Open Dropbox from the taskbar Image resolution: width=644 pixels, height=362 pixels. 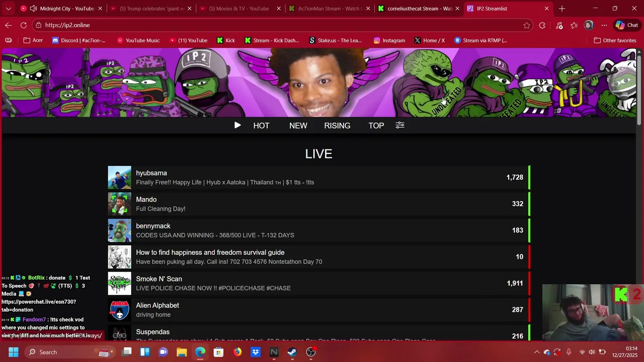point(256,352)
